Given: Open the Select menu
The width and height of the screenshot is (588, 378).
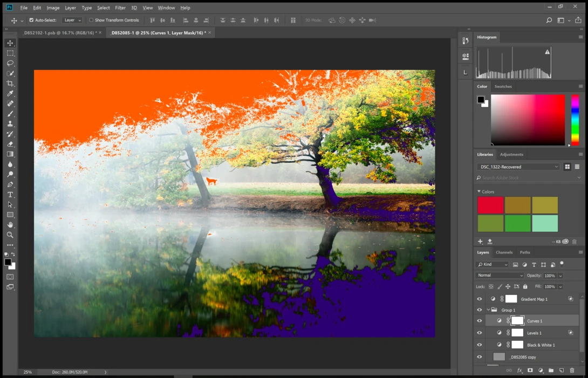Looking at the screenshot, I should [x=104, y=8].
